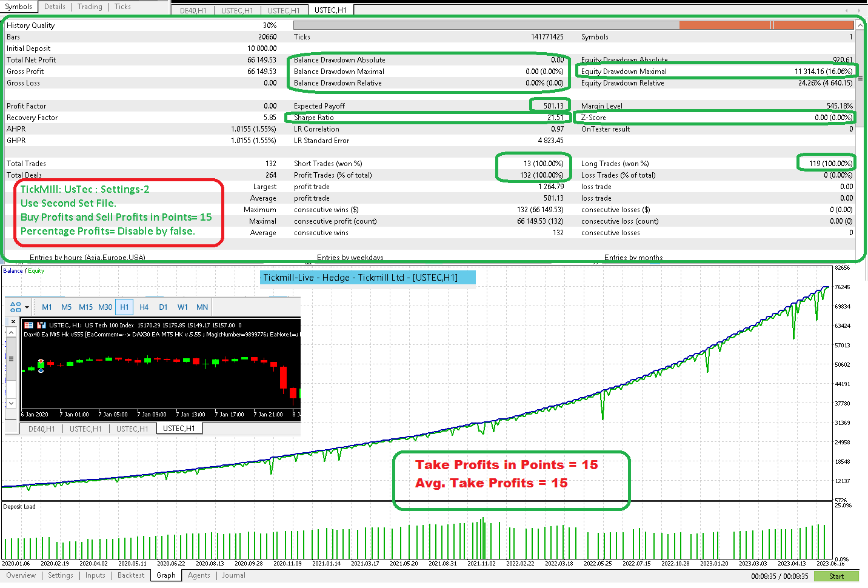Toggle the active H1 timeframe button
This screenshot has width=868, height=588.
point(124,307)
